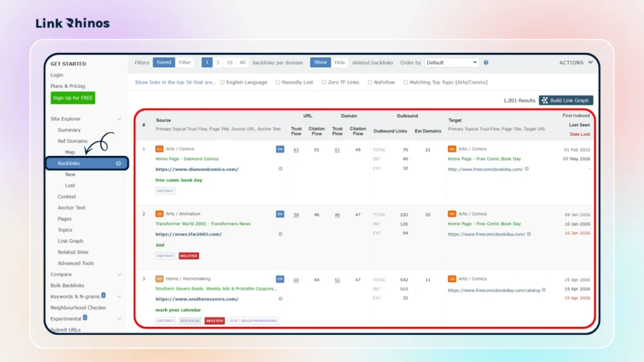Open Anchor Text sidebar item
Screen dimensions: 644x362
point(72,207)
